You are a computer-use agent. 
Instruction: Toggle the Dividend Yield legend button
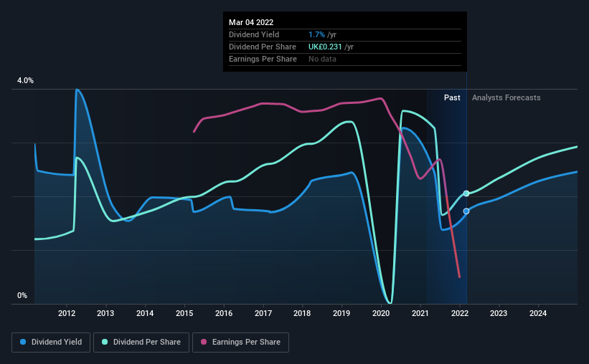coord(51,343)
